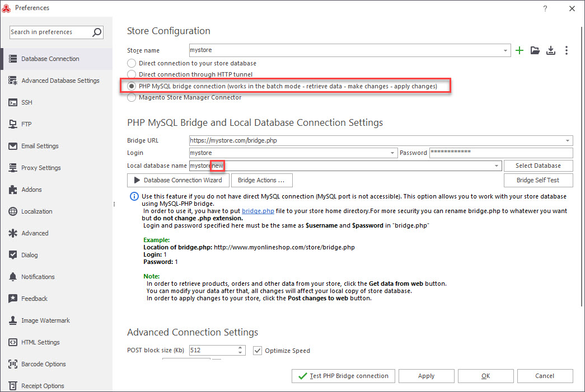Screen dimensions: 585x392
Task: Click the Addons puzzle icon
Action: coord(13,190)
